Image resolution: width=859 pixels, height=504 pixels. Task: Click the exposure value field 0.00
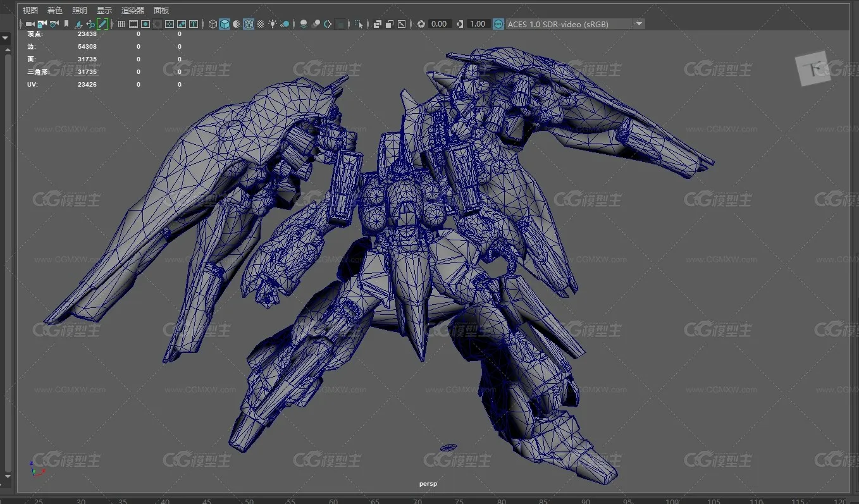pos(439,24)
